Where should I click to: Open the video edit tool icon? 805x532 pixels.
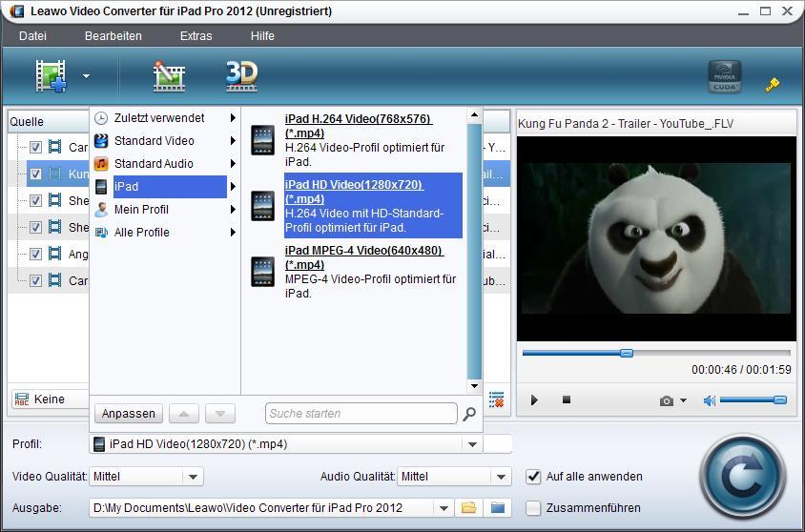[x=169, y=76]
